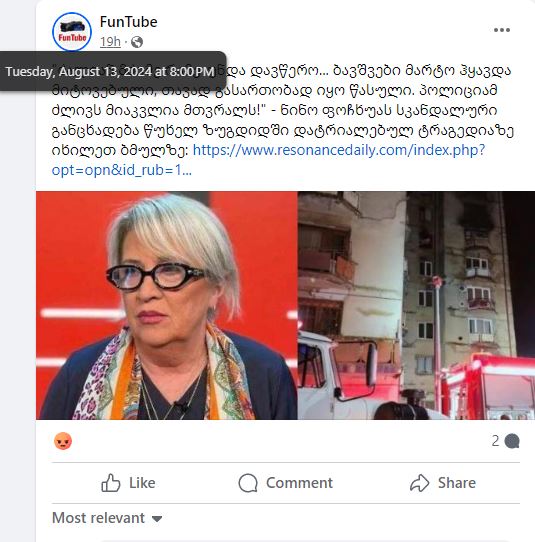Click the Comment button label
The width and height of the screenshot is (535, 542).
pos(299,483)
